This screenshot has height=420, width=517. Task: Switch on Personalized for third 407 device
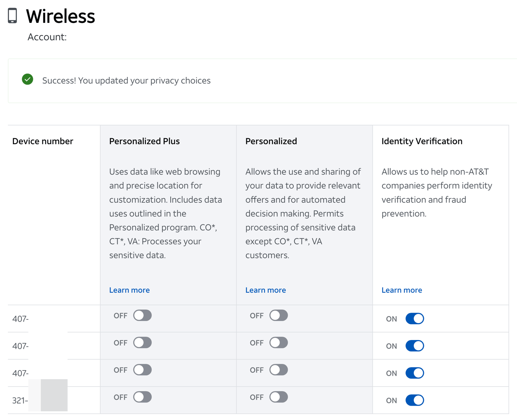278,370
